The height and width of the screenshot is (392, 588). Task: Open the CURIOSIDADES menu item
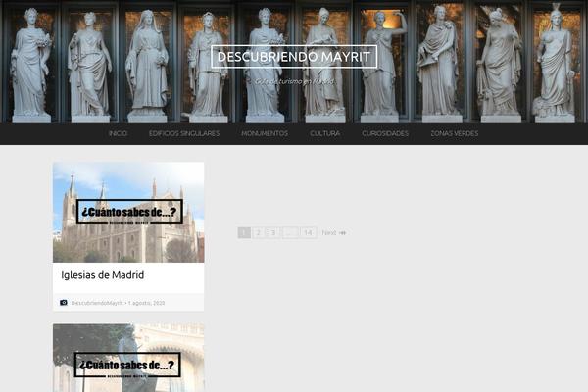click(385, 133)
